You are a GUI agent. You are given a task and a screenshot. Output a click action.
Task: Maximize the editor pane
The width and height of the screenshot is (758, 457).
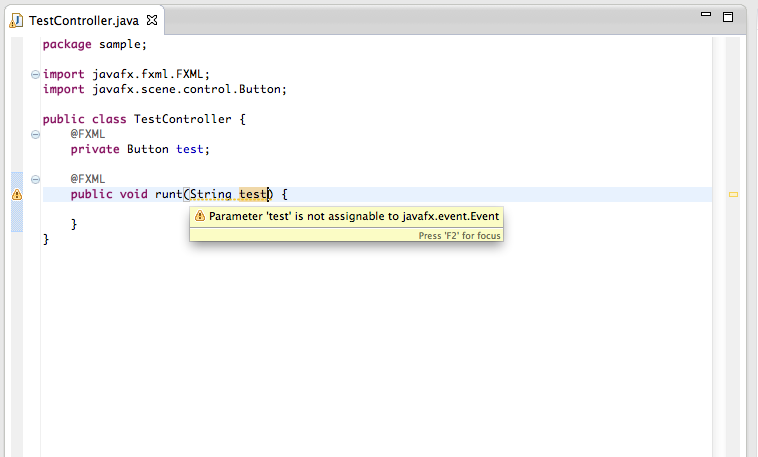pos(728,16)
